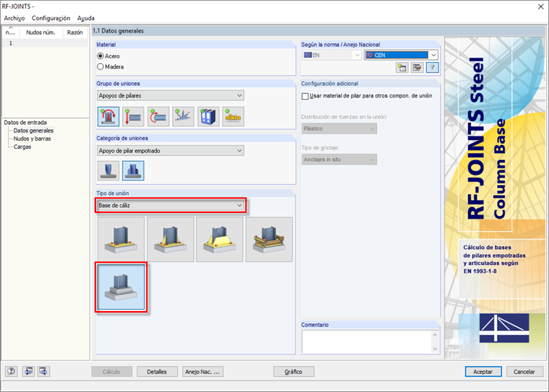
Task: Click the Anejo Nac. button
Action: tap(203, 372)
